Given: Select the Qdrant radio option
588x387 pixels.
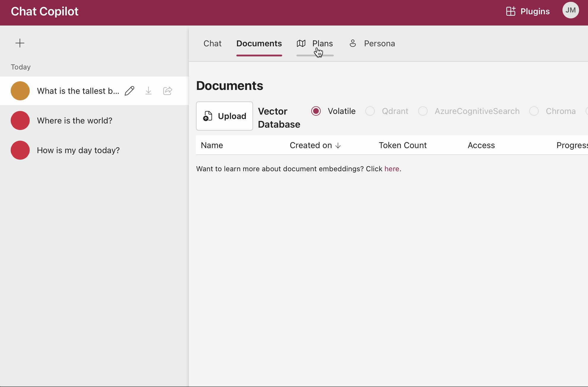Looking at the screenshot, I should (370, 111).
